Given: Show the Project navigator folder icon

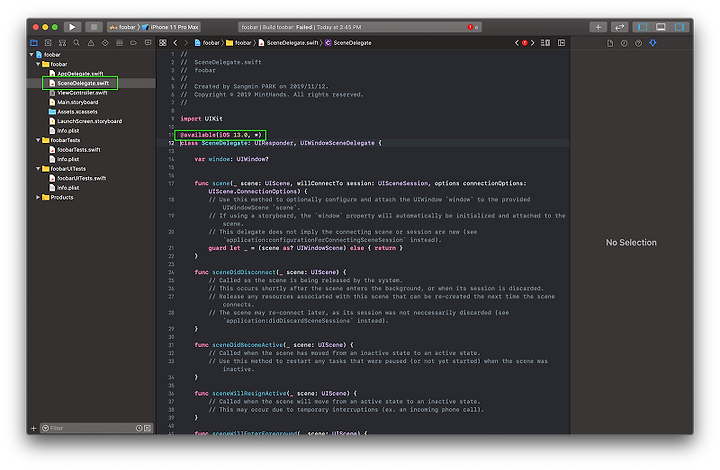Looking at the screenshot, I should [x=34, y=43].
